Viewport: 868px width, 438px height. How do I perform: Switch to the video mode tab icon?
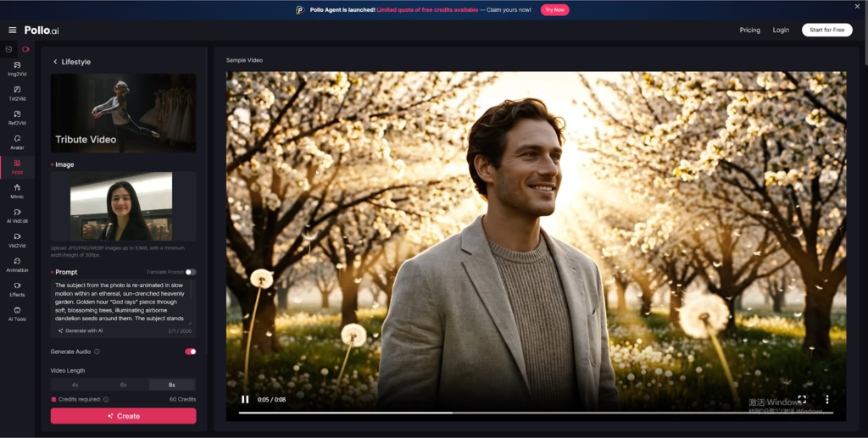pos(25,49)
